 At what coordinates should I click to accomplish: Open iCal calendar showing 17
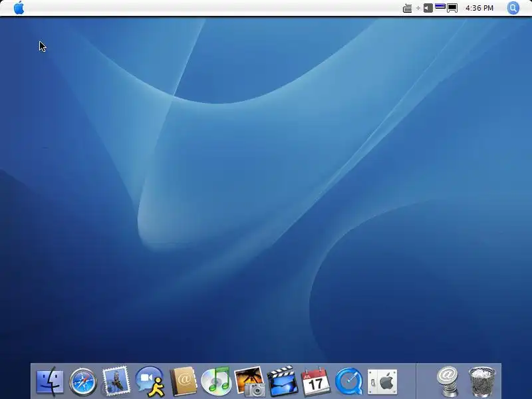click(315, 381)
